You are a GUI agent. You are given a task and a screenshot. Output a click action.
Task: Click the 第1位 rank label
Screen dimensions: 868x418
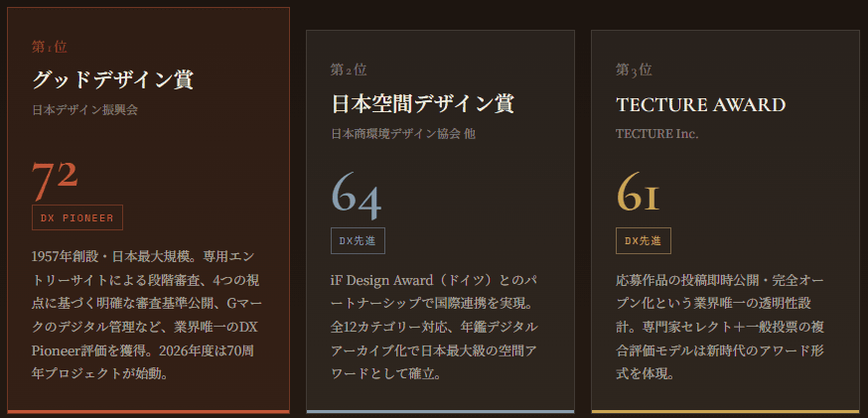coord(50,47)
